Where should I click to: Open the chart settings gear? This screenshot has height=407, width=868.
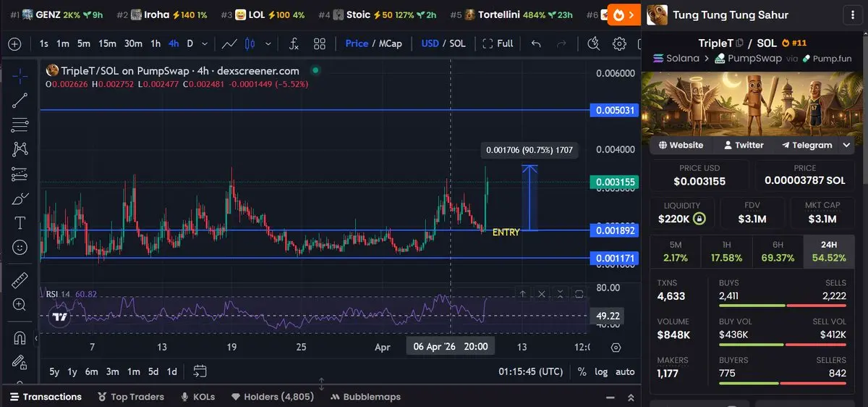(x=619, y=43)
